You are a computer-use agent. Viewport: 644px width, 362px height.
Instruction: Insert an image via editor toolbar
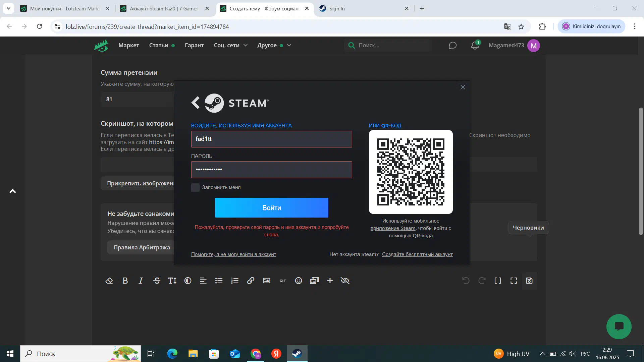pos(267,281)
